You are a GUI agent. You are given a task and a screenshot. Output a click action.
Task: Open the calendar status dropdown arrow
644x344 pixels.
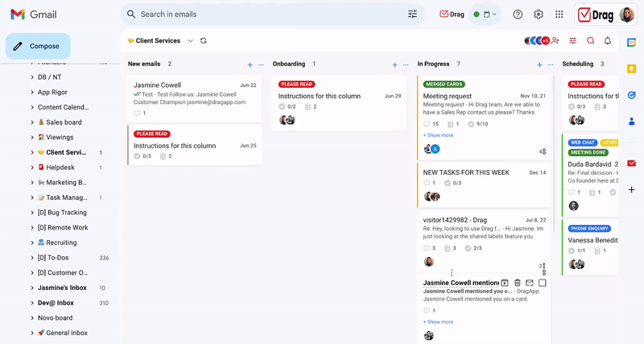point(494,15)
